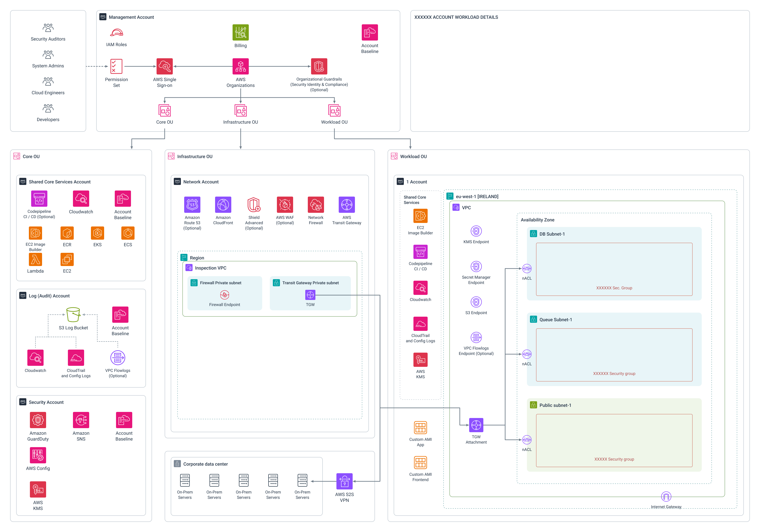Click the Firewall Endpoint icon

pyautogui.click(x=225, y=295)
